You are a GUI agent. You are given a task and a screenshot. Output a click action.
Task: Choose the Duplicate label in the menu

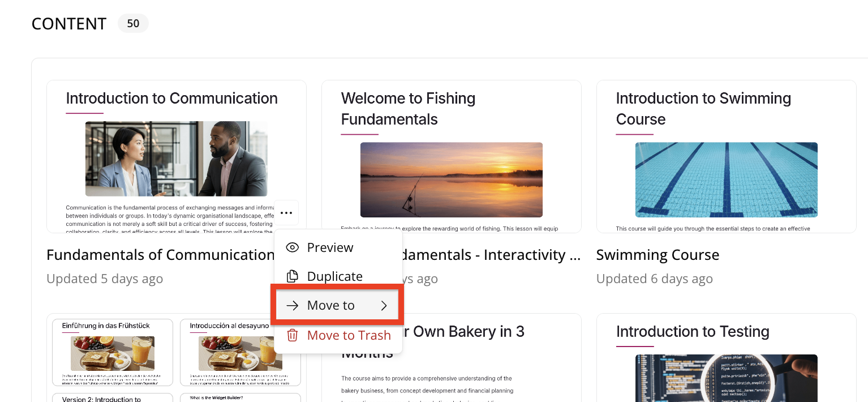pos(334,276)
